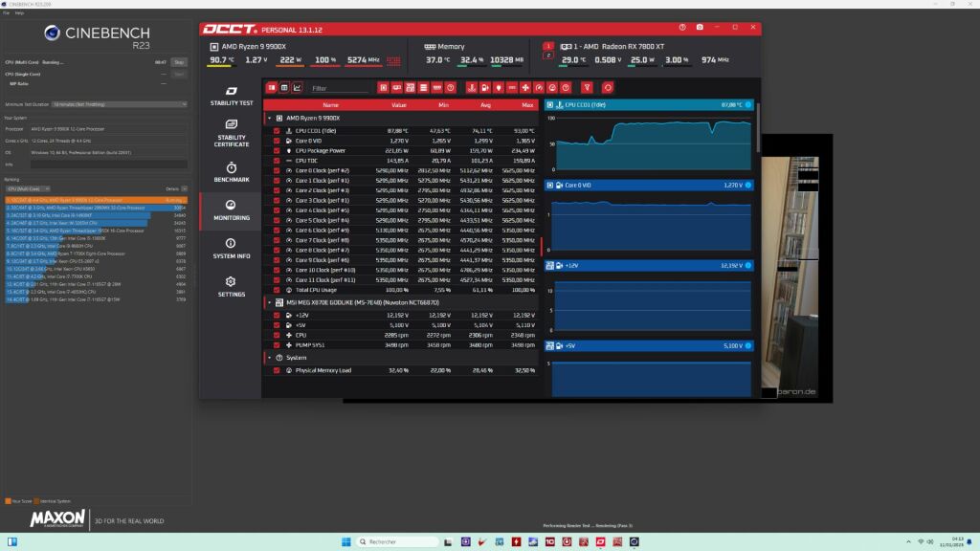Image resolution: width=980 pixels, height=551 pixels.
Task: Open the System Info section
Action: (232, 249)
